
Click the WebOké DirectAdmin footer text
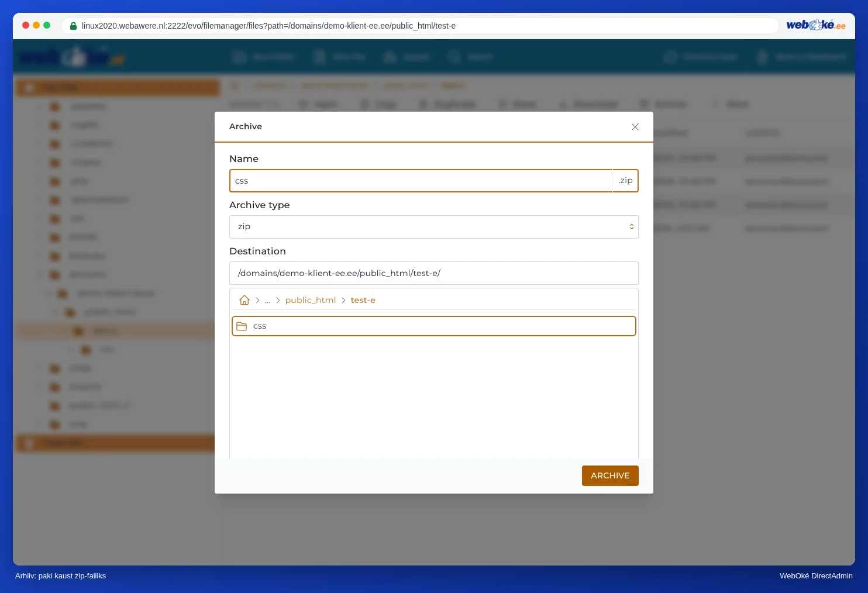[x=816, y=576]
